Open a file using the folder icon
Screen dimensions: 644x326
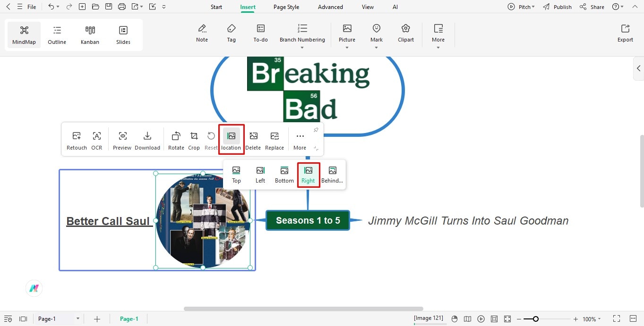(95, 7)
